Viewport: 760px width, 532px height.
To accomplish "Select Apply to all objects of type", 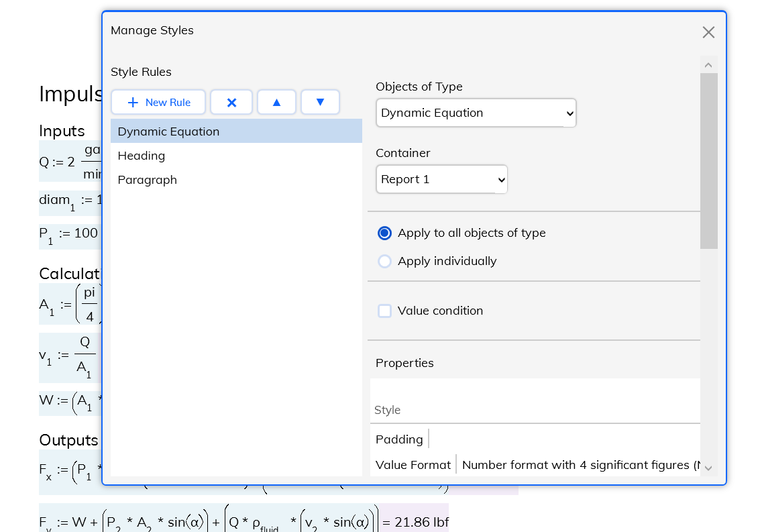I will coord(384,233).
